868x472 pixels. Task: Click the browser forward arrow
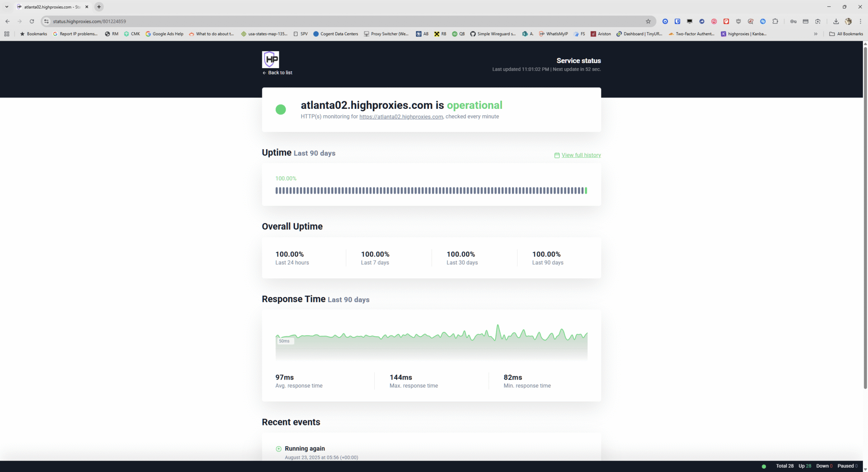(19, 21)
